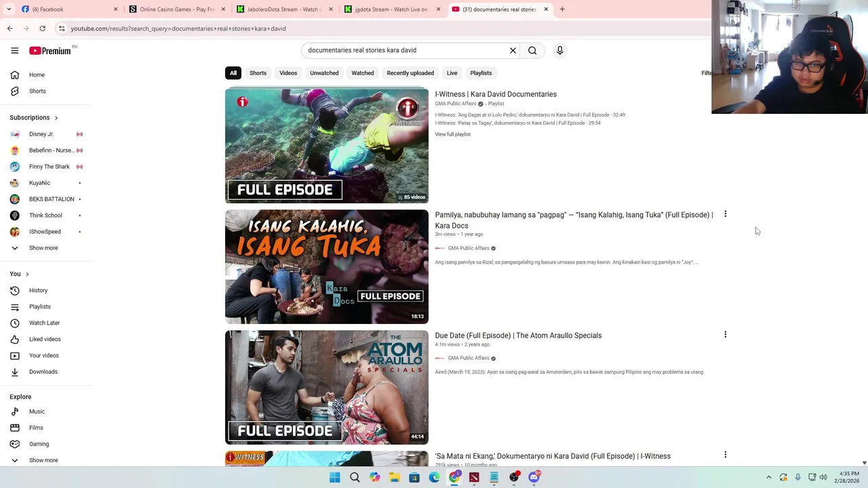The image size is (868, 488).
Task: Open more options for Isang Kalahig video
Action: 725,214
